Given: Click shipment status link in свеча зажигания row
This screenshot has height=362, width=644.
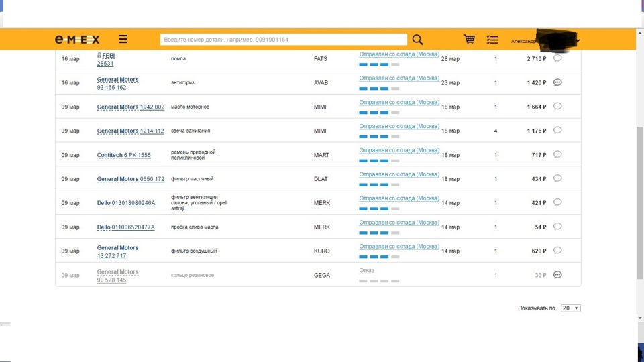Looking at the screenshot, I should (399, 126).
